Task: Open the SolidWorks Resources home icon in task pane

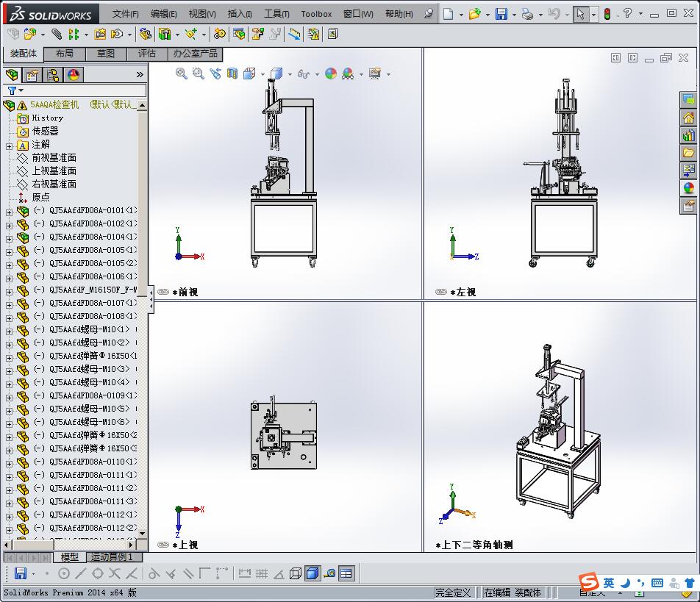Action: 688,118
